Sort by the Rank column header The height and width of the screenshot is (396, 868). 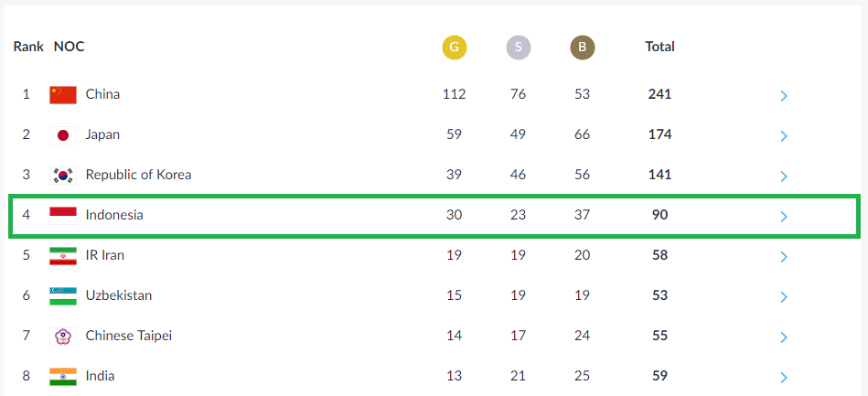[x=28, y=47]
